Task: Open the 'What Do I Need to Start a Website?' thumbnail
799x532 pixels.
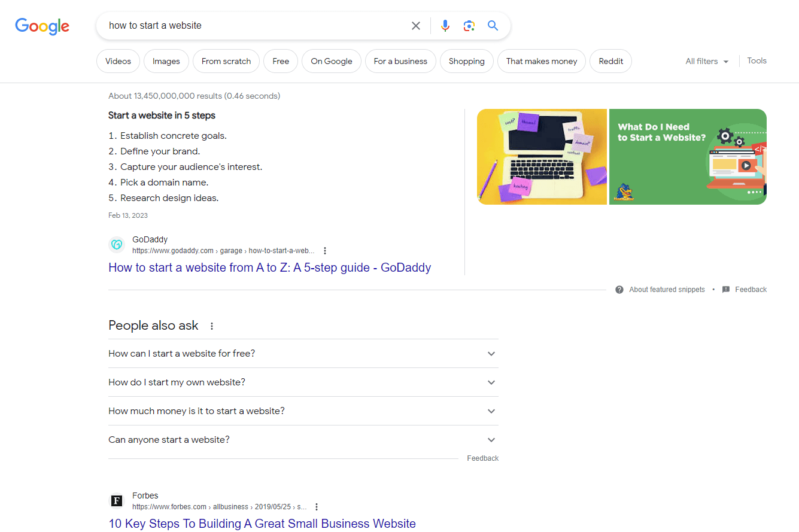Action: pos(687,156)
